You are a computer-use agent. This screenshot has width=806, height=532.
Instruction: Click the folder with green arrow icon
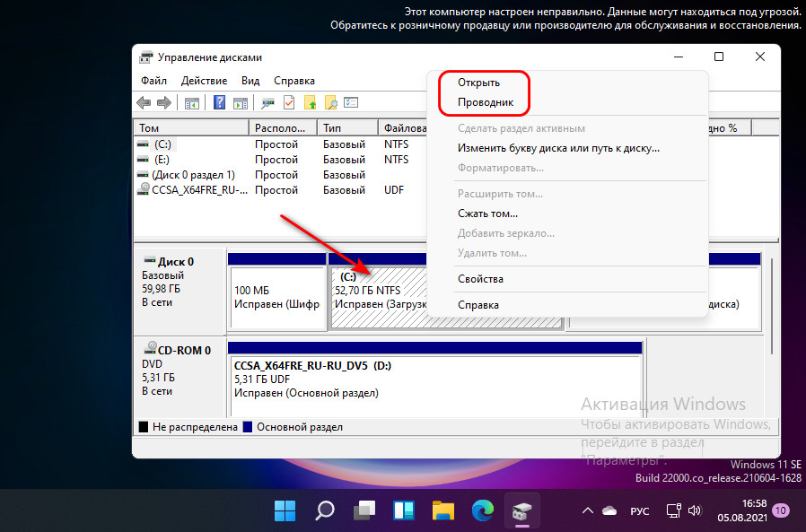[x=310, y=102]
